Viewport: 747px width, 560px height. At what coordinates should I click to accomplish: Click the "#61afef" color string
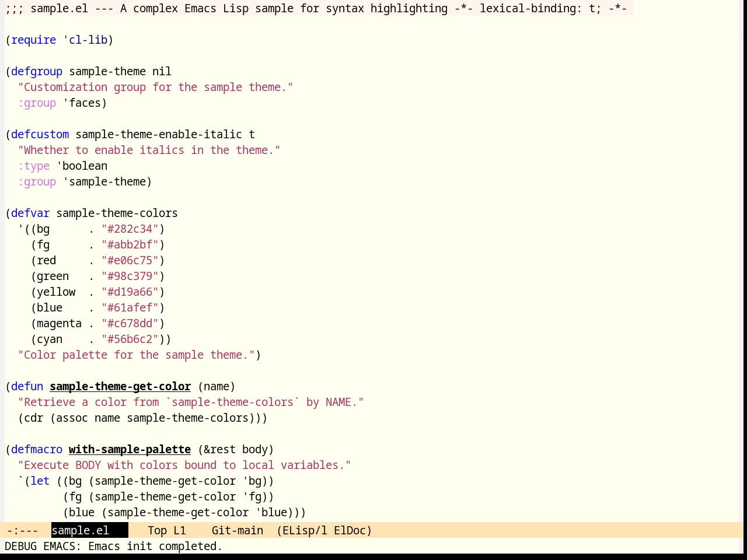(x=130, y=307)
